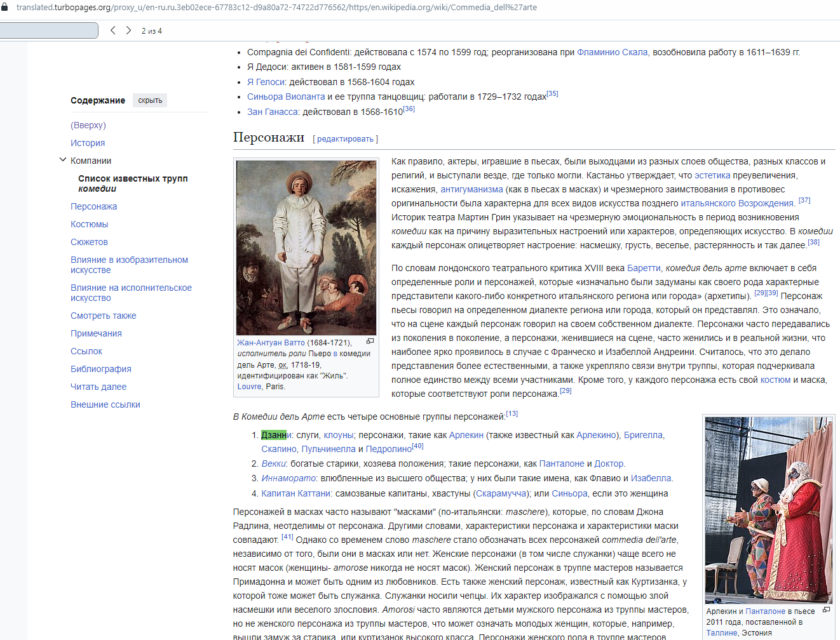Go to Читать далее in contents

tap(98, 387)
